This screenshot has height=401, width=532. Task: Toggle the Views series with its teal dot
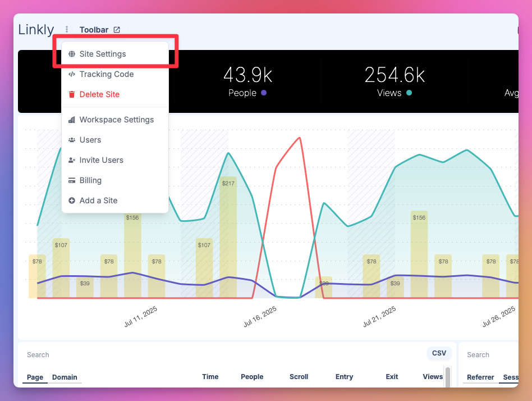coord(410,93)
